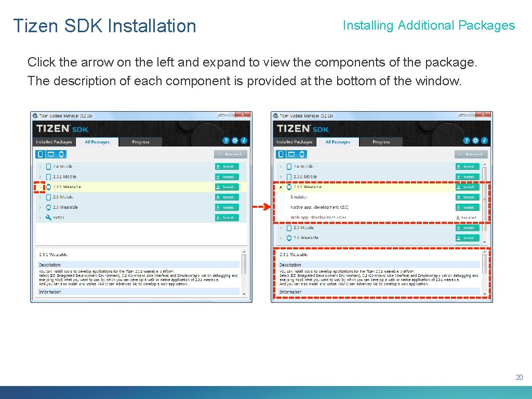Screen dimensions: 532x399
Task: Toggle TV filter icon in right window
Action: pos(291,154)
